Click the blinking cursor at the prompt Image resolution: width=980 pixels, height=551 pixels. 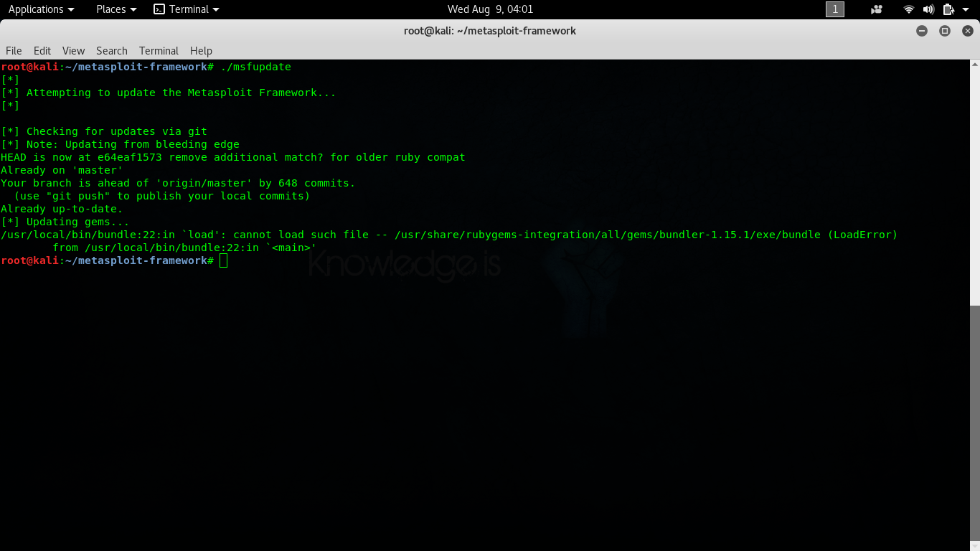(223, 260)
